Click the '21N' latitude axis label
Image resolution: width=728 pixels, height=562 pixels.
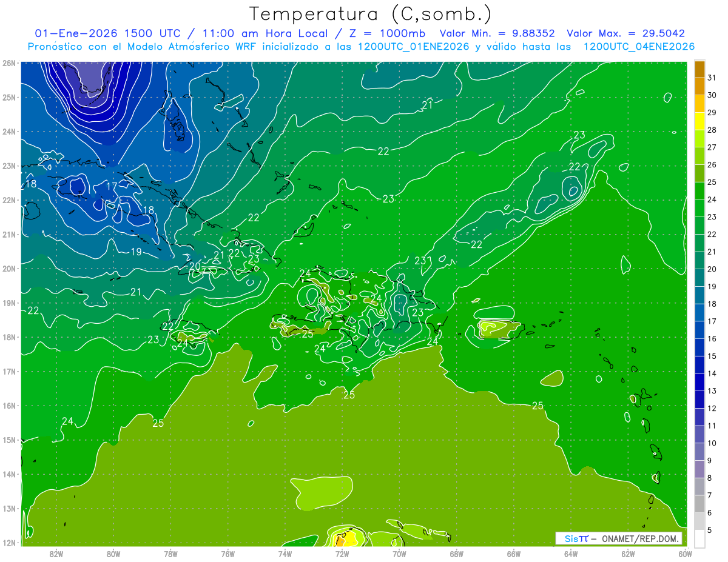(x=9, y=235)
